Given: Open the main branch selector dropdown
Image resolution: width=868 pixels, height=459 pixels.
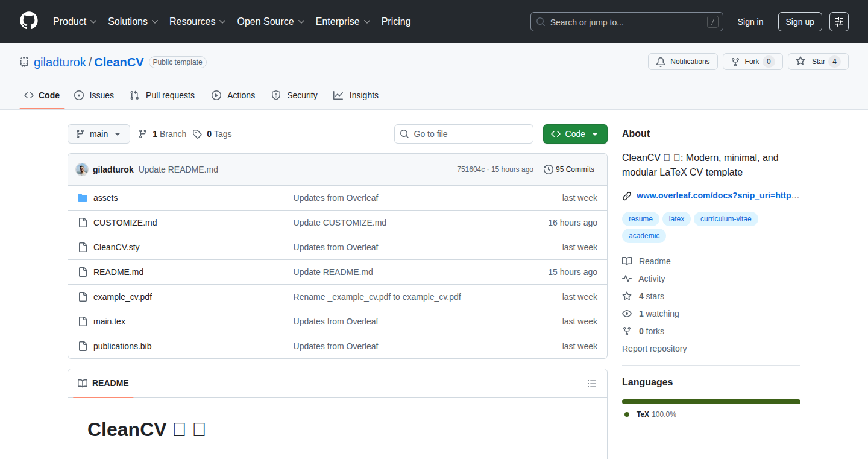Looking at the screenshot, I should [x=99, y=134].
